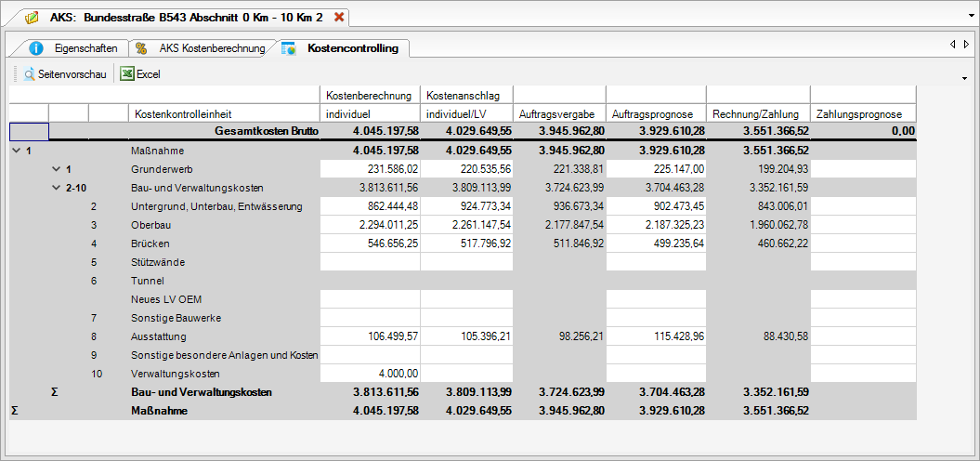
Task: Click the Excel export icon
Action: (127, 73)
